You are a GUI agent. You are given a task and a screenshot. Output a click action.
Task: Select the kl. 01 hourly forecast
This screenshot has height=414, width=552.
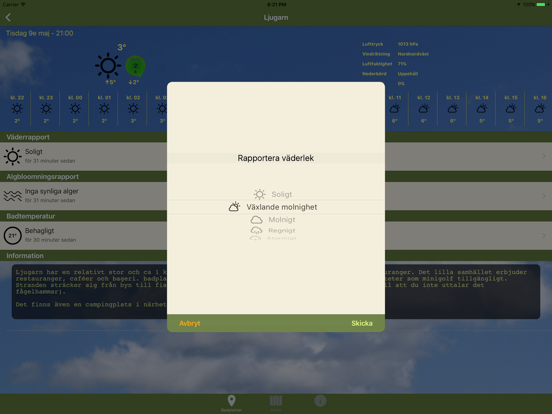tap(104, 109)
